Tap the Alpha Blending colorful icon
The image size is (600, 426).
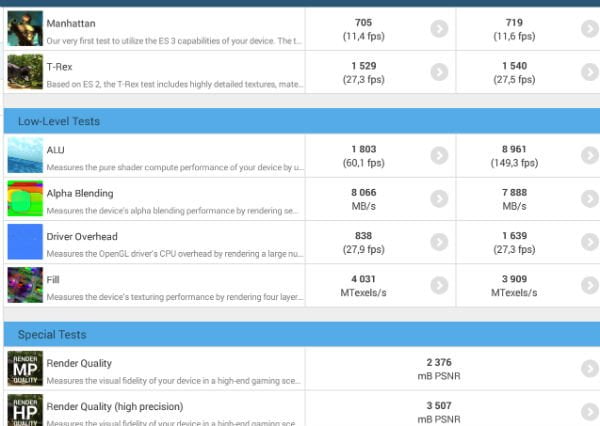click(25, 199)
